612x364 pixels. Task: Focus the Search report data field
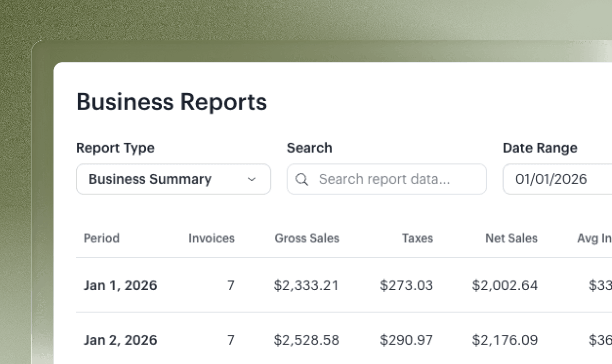(x=387, y=179)
